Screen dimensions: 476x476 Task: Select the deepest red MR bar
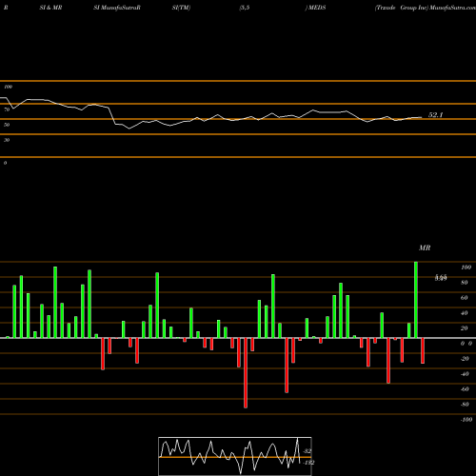pyautogui.click(x=246, y=373)
